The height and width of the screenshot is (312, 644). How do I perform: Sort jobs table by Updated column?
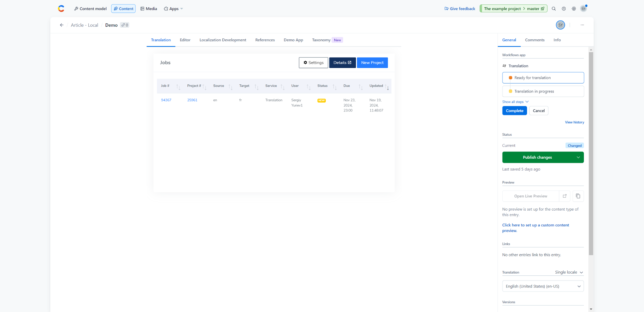point(387,87)
